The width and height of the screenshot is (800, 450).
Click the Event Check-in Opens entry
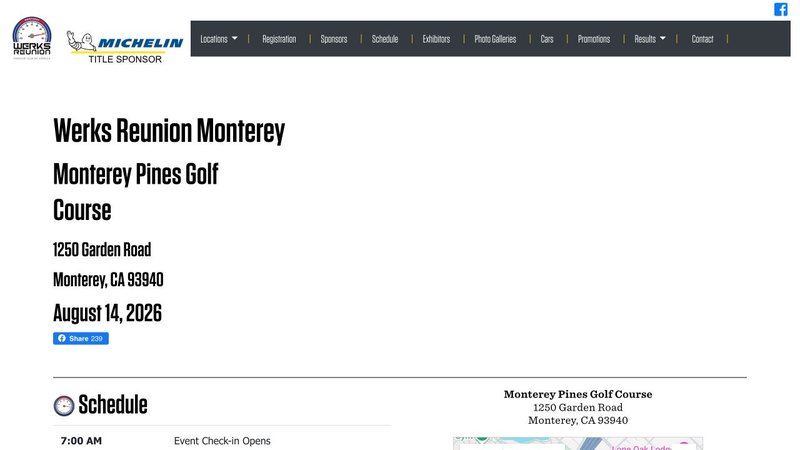222,441
